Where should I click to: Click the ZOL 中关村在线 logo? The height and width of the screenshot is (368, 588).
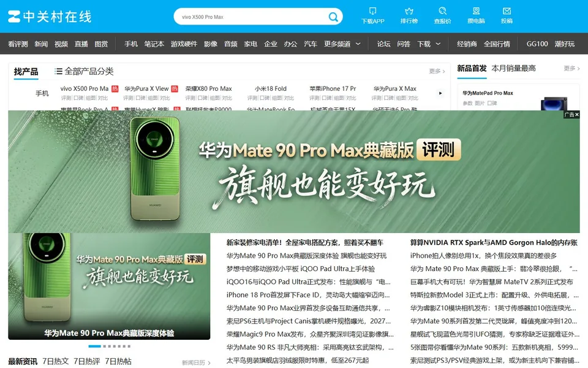[50, 17]
